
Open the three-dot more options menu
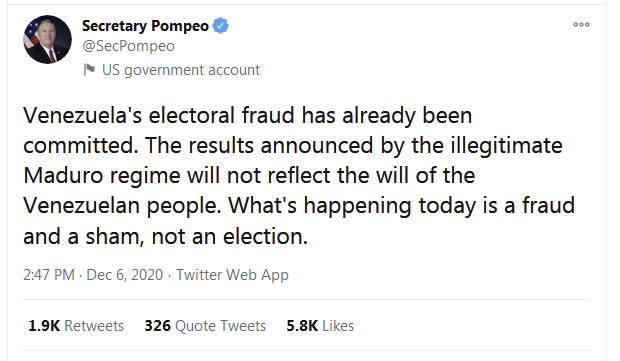(581, 25)
